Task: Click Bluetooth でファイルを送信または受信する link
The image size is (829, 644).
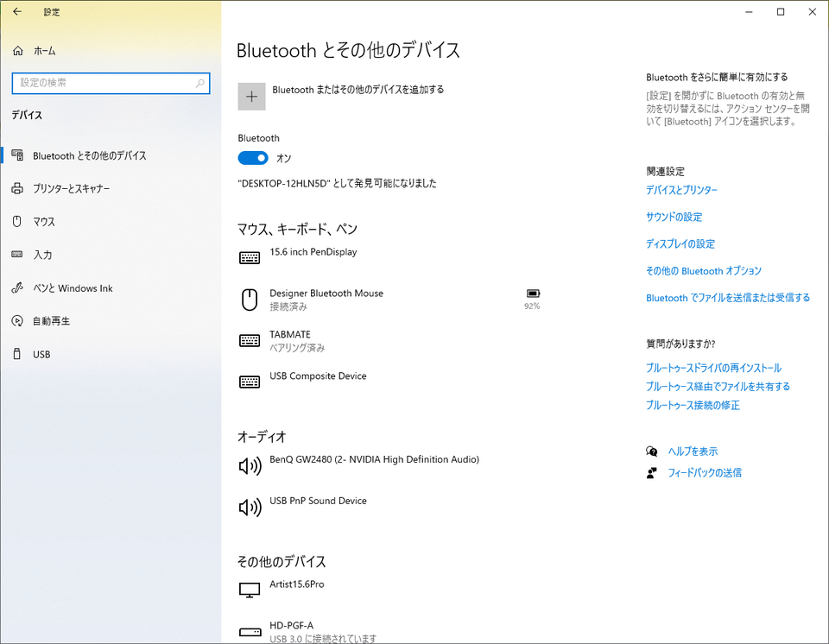Action: (x=728, y=298)
